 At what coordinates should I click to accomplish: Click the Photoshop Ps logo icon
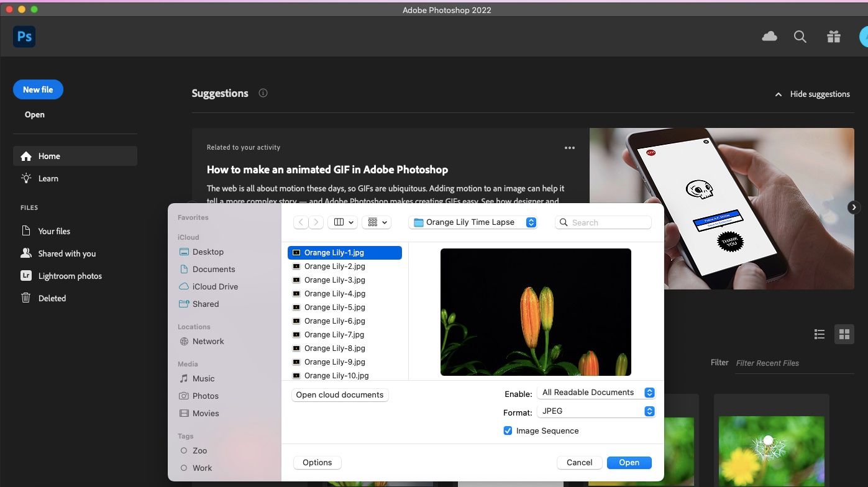point(24,37)
